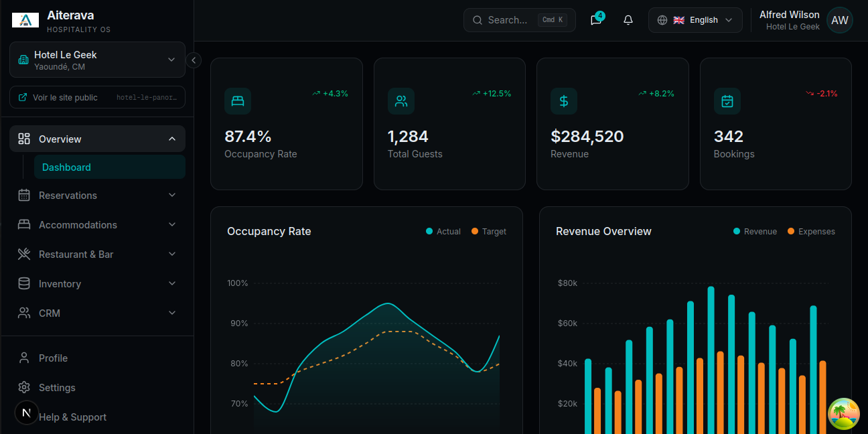Expand the Inventory chevron
The height and width of the screenshot is (434, 868).
(172, 283)
